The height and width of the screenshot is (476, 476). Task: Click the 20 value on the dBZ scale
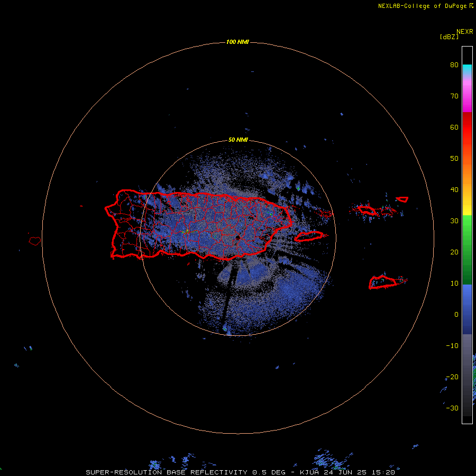[454, 252]
